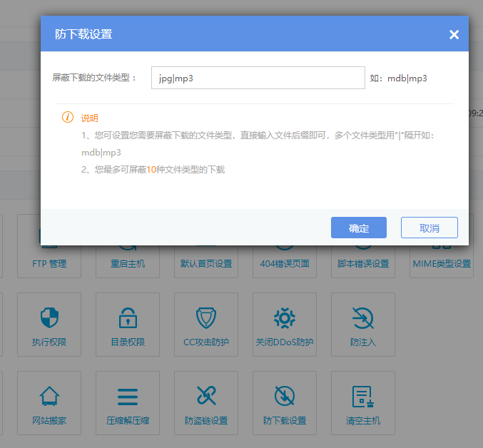Open 压缩解压缩 tool icon
This screenshot has height=448, width=483.
pos(128,397)
